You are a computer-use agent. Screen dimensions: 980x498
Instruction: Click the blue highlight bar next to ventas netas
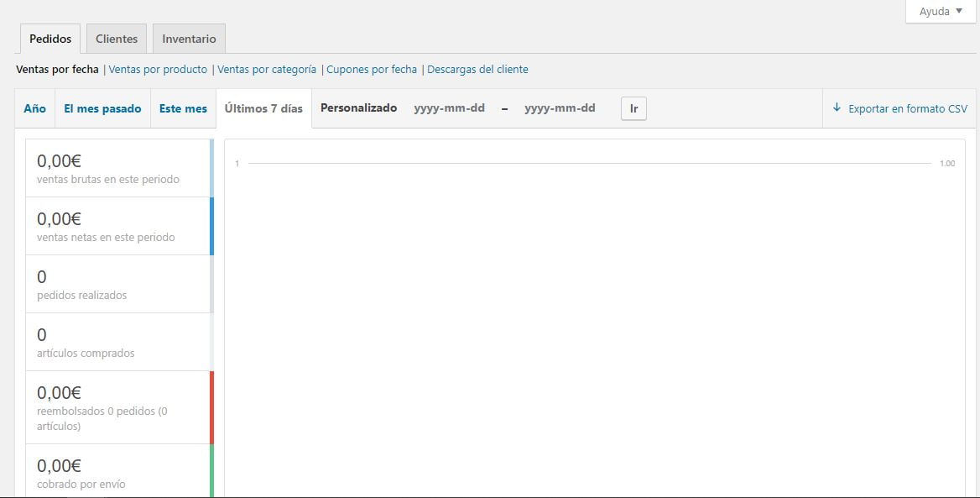tap(211, 225)
